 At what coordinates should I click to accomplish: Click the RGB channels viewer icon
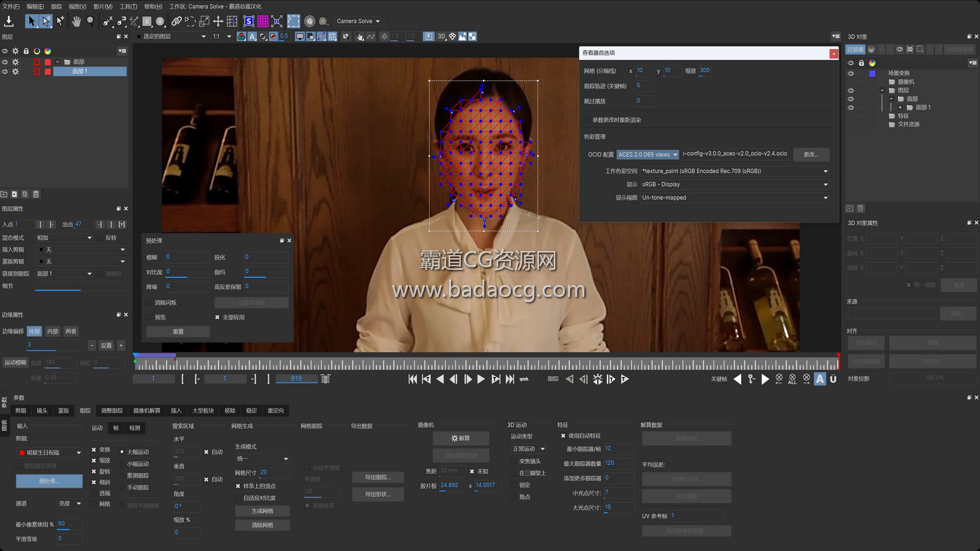241,37
